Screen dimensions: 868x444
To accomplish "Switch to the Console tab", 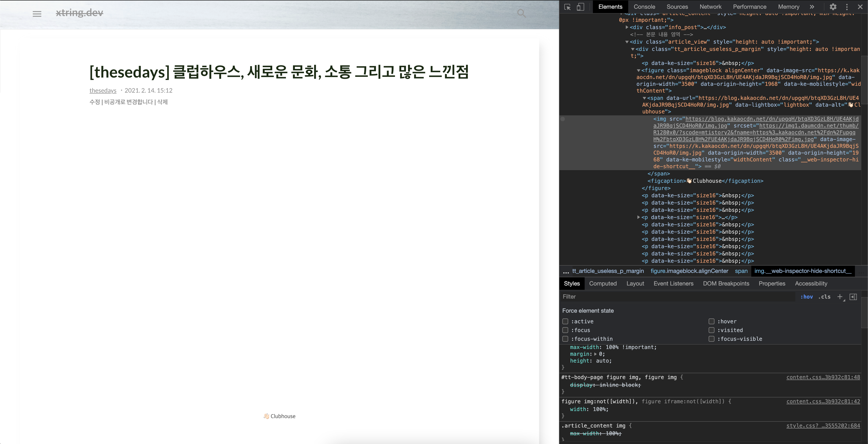I will pos(644,7).
